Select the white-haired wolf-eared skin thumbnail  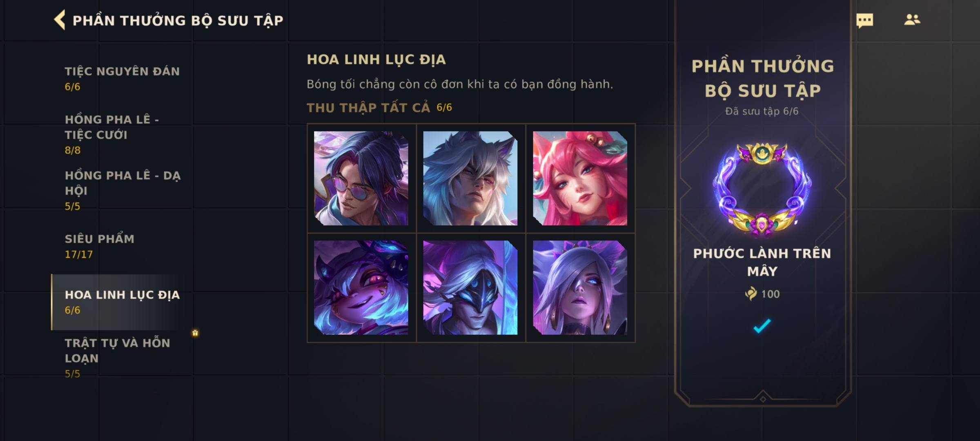[470, 178]
